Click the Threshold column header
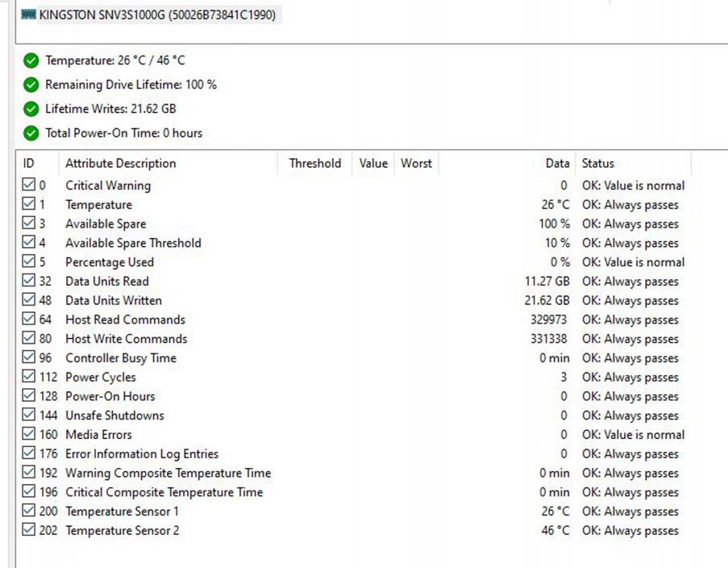728x568 pixels. (314, 163)
